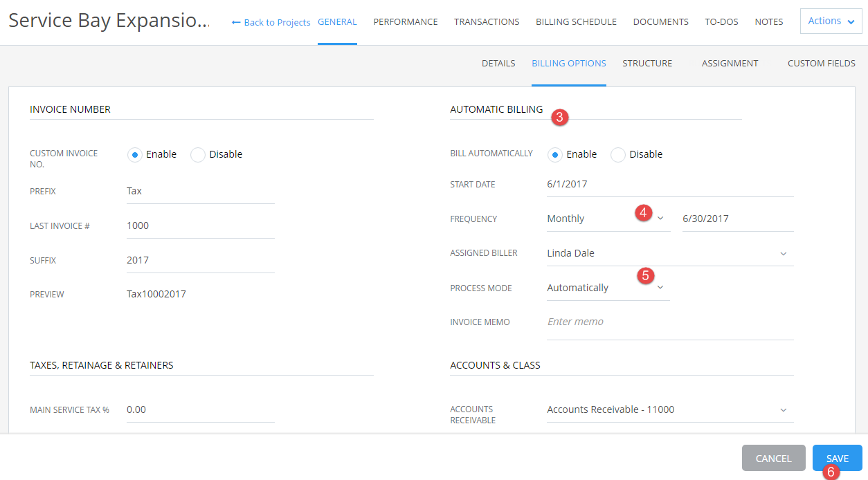The width and height of the screenshot is (868, 480).
Task: Open the Accounts Receivable dropdown
Action: coord(670,409)
